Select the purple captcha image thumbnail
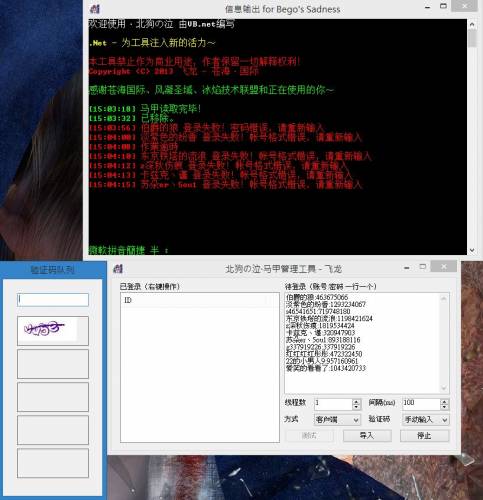 [53, 331]
